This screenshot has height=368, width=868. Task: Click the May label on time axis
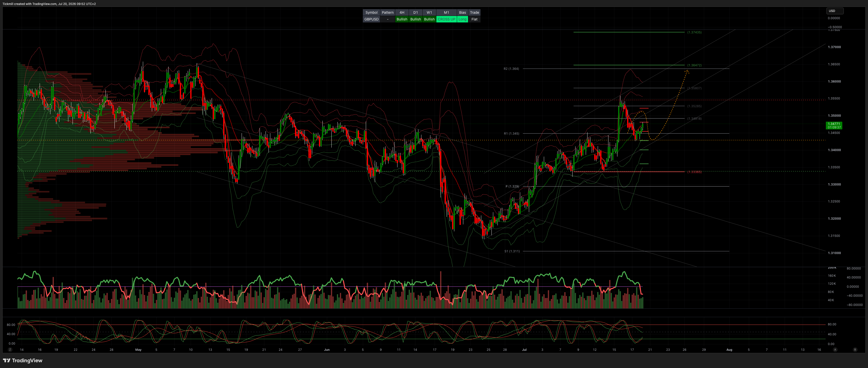[138, 350]
